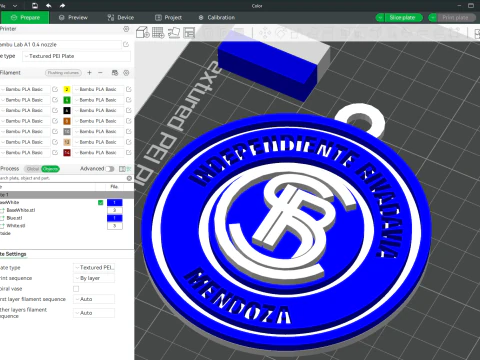480x360 pixels.
Task: Pick color of green filament swatch 4
Action: click(x=67, y=100)
